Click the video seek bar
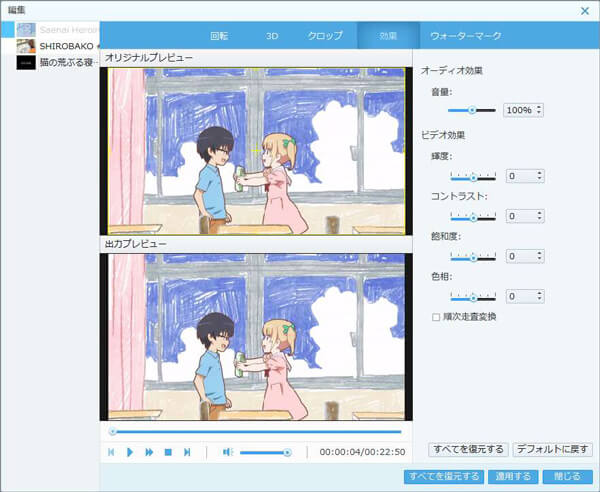This screenshot has width=600, height=492. tap(256, 432)
